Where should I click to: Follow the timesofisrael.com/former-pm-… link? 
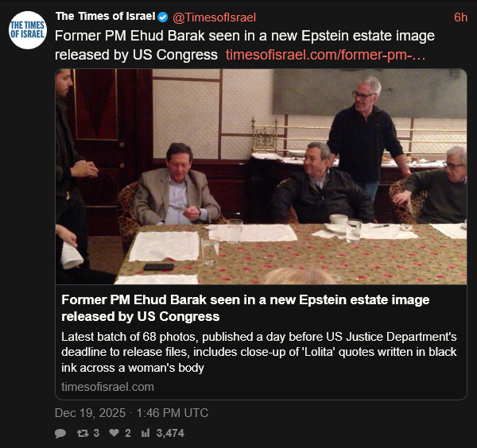click(325, 55)
